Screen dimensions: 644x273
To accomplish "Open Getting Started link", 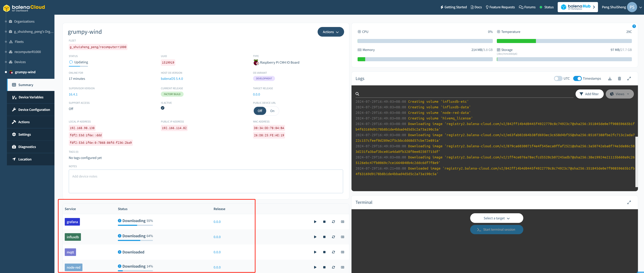I will pos(453,7).
